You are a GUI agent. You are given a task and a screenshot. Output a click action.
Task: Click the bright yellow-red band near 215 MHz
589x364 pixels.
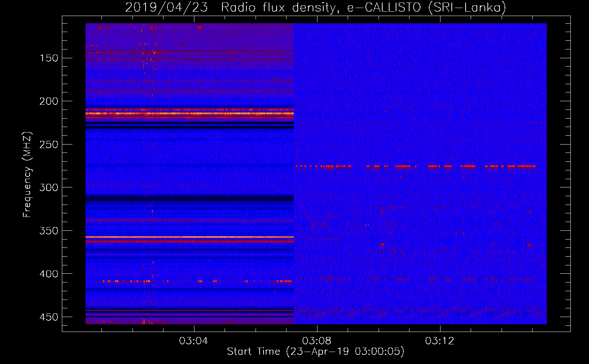(x=190, y=114)
